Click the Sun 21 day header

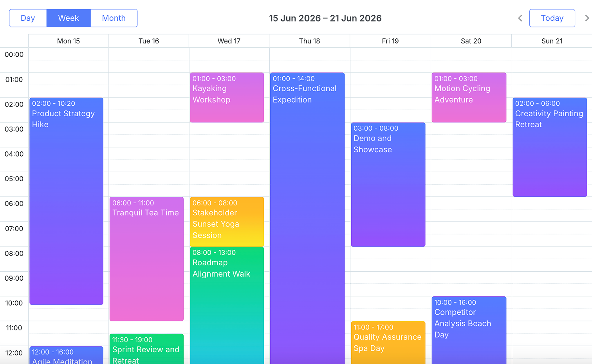tap(552, 41)
